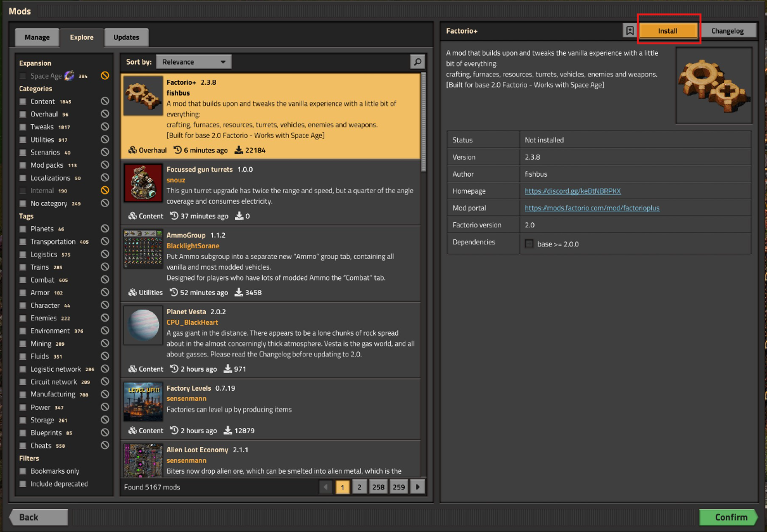Exclude the Combat tag filter icon
This screenshot has width=767, height=532.
(x=105, y=279)
